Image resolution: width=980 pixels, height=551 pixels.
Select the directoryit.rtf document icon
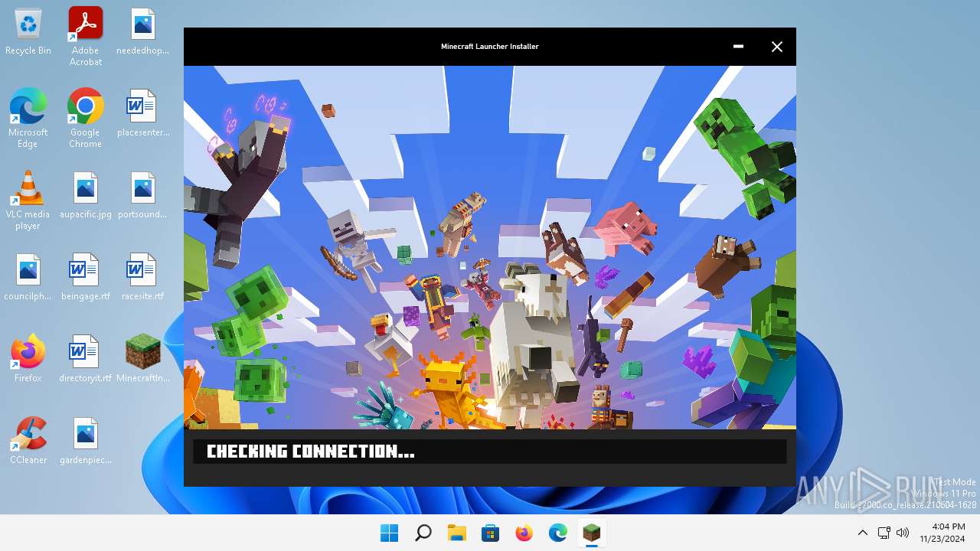click(86, 358)
